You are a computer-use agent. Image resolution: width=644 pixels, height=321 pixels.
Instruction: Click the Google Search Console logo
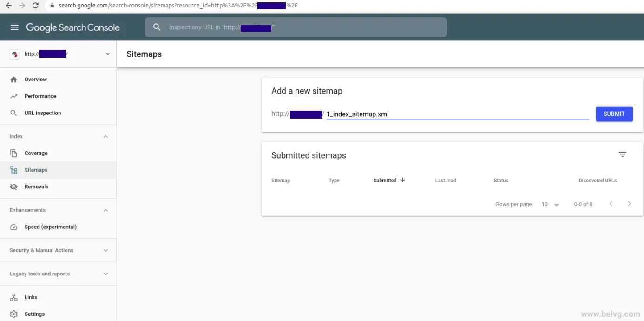[73, 27]
